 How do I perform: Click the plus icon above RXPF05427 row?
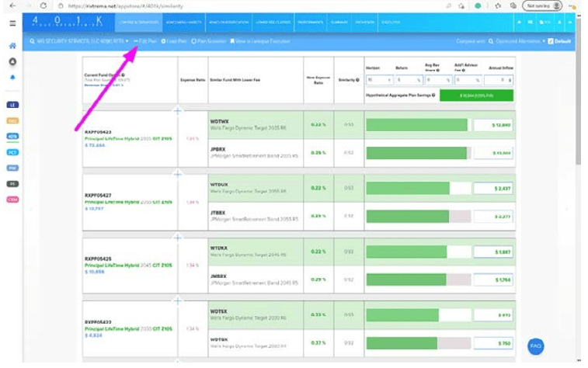tap(177, 174)
